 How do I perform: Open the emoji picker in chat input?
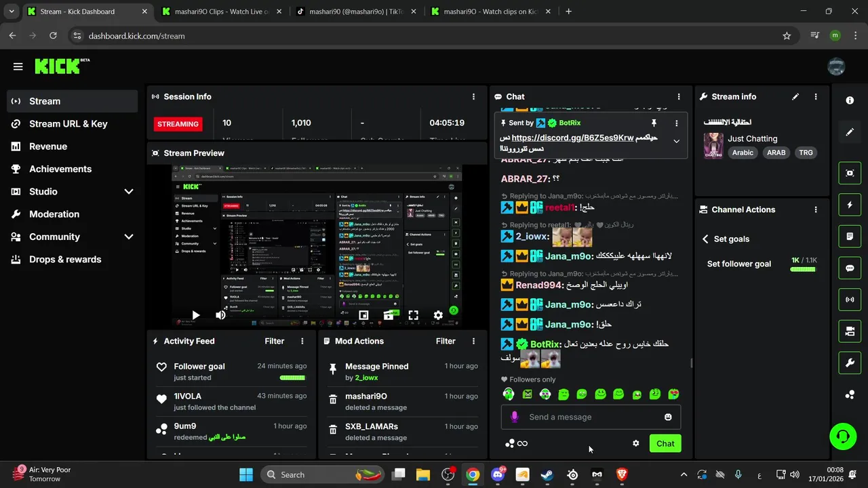668,417
